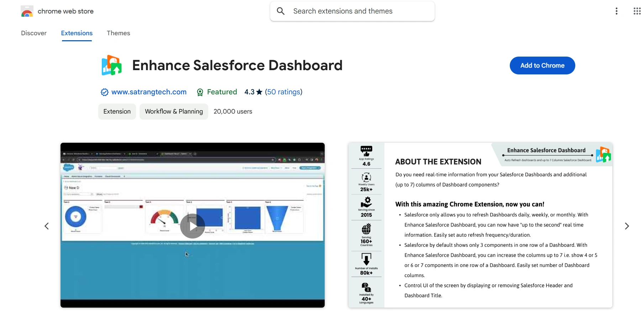This screenshot has height=314, width=644.
Task: Click the chrome web store title text
Action: coord(66,11)
